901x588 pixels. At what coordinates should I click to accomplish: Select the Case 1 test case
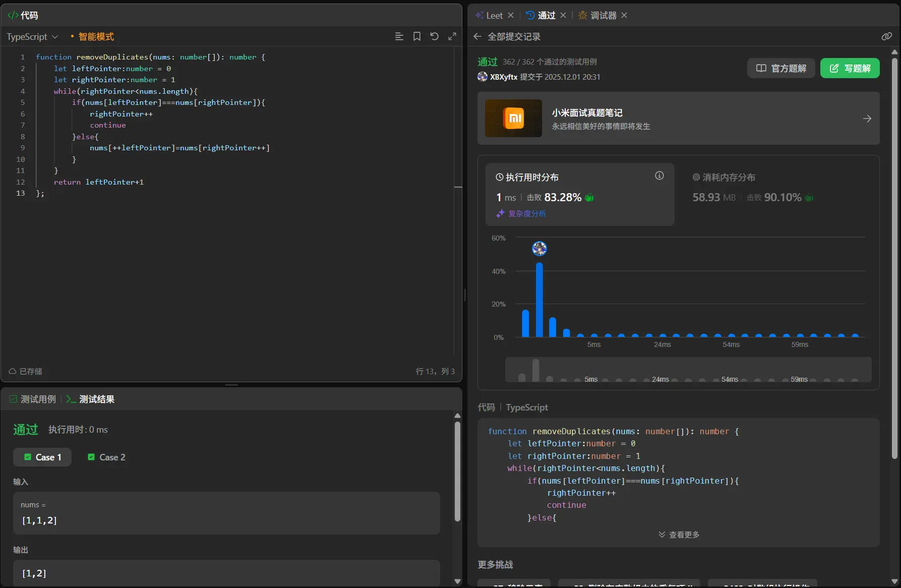click(x=42, y=457)
